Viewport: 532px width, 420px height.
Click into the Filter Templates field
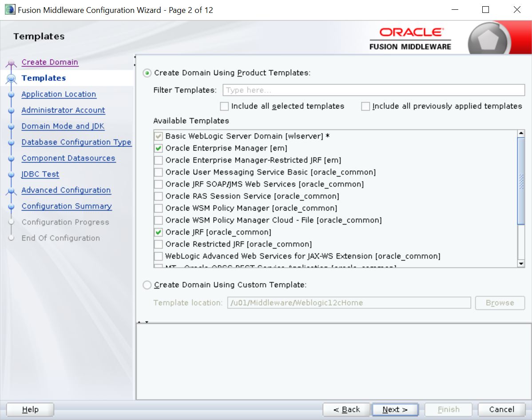pyautogui.click(x=373, y=90)
